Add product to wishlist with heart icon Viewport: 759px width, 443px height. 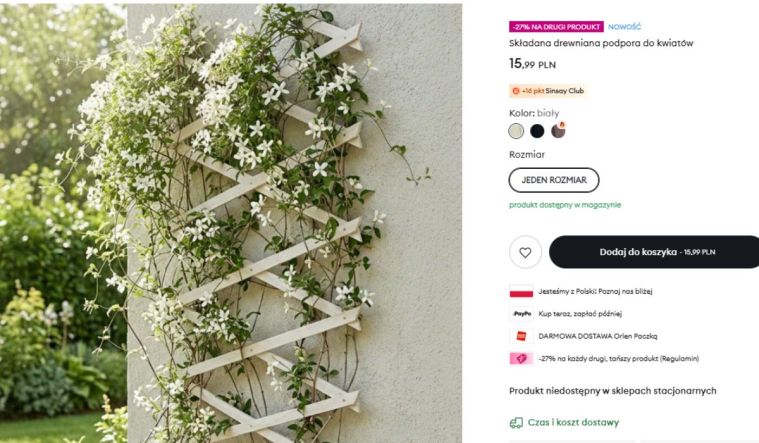(x=525, y=252)
